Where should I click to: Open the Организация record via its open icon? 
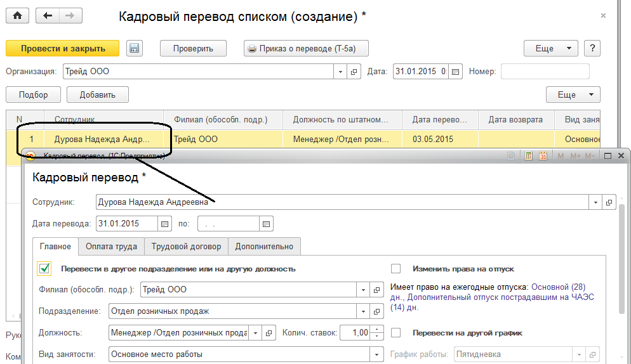[x=354, y=72]
